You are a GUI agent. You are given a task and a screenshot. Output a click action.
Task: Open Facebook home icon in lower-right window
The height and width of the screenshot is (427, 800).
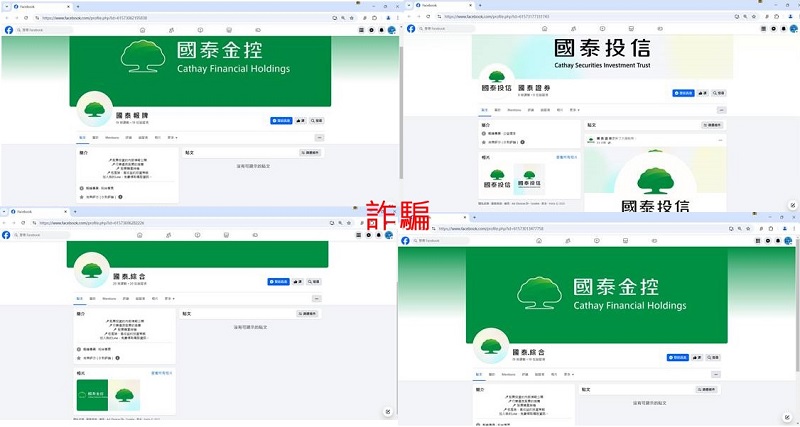pos(539,240)
